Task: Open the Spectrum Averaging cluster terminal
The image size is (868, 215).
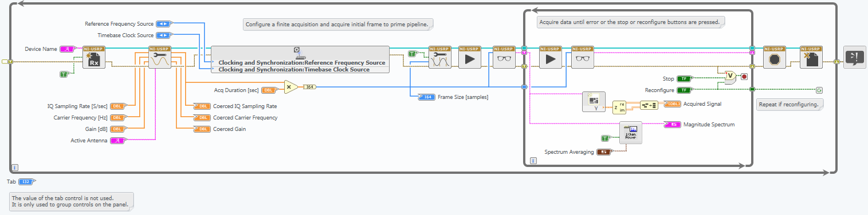Action: 604,152
